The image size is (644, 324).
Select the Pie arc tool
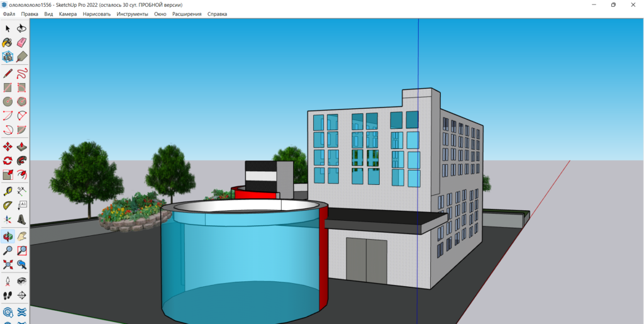(22, 130)
